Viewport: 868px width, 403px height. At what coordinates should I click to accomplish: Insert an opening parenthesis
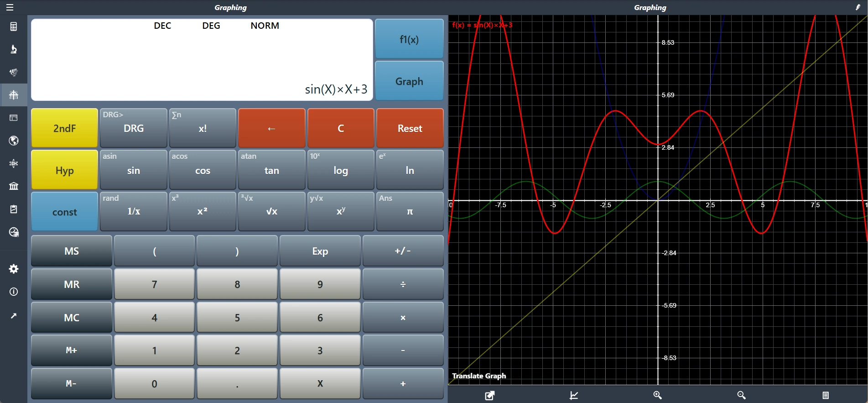pyautogui.click(x=154, y=251)
